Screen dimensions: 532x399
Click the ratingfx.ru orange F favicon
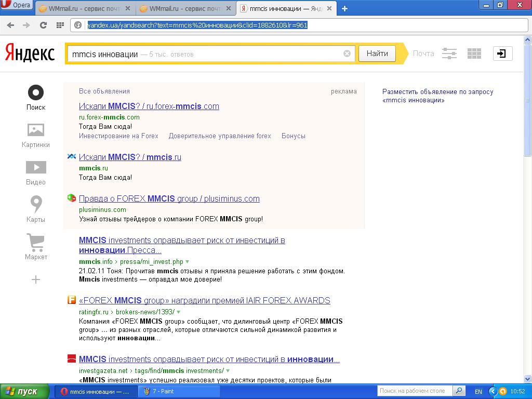click(x=71, y=300)
